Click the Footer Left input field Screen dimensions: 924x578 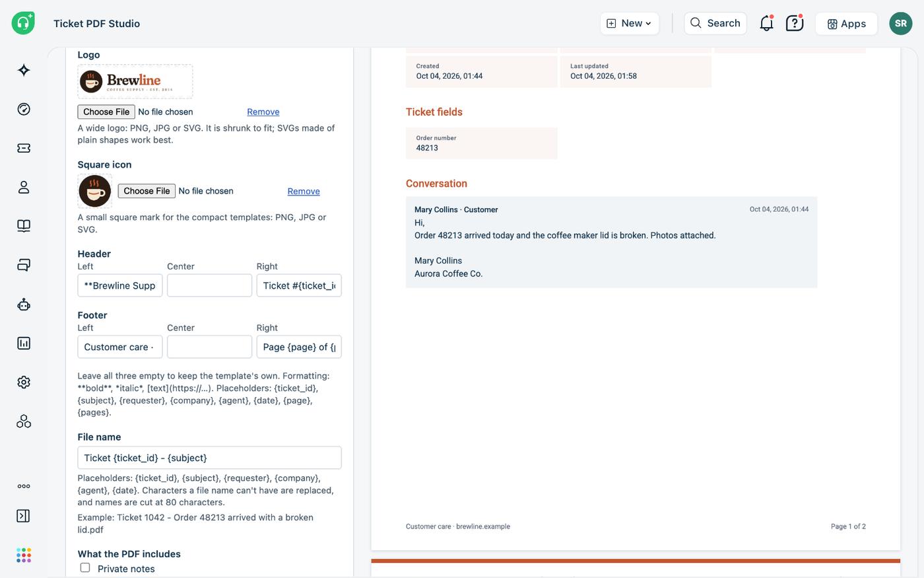pyautogui.click(x=120, y=347)
